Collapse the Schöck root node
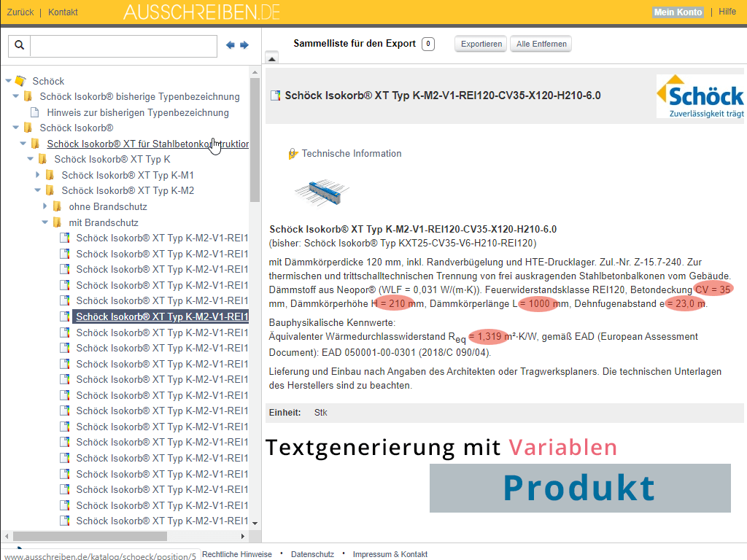This screenshot has height=560, width=747. point(8,81)
